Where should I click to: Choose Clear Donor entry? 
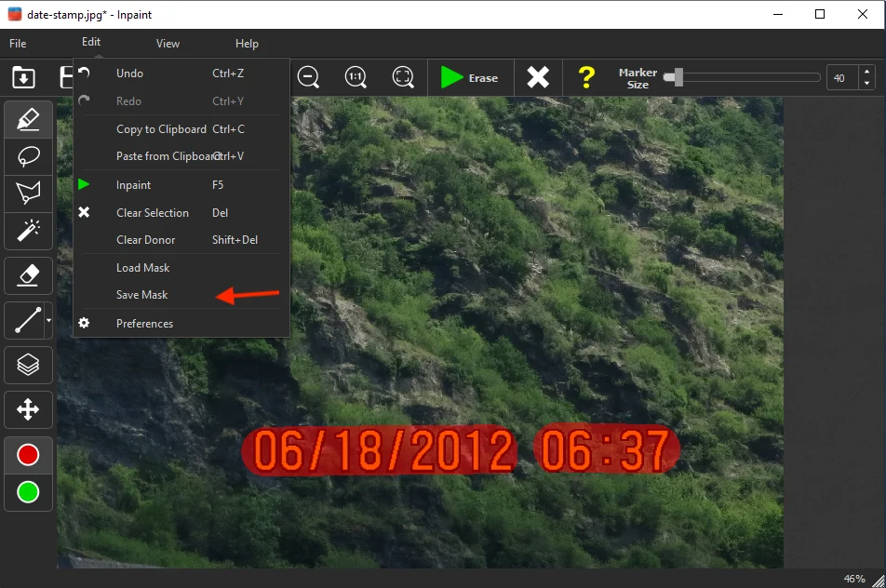(181, 239)
